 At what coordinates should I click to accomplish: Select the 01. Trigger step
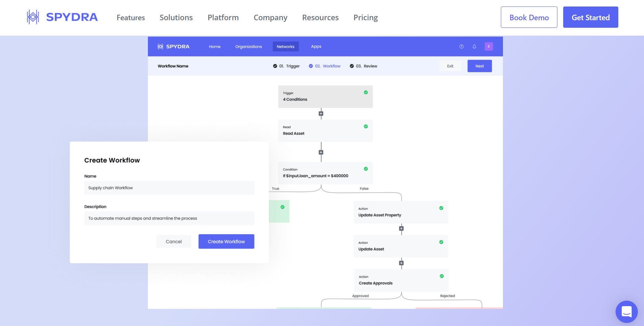(x=286, y=66)
